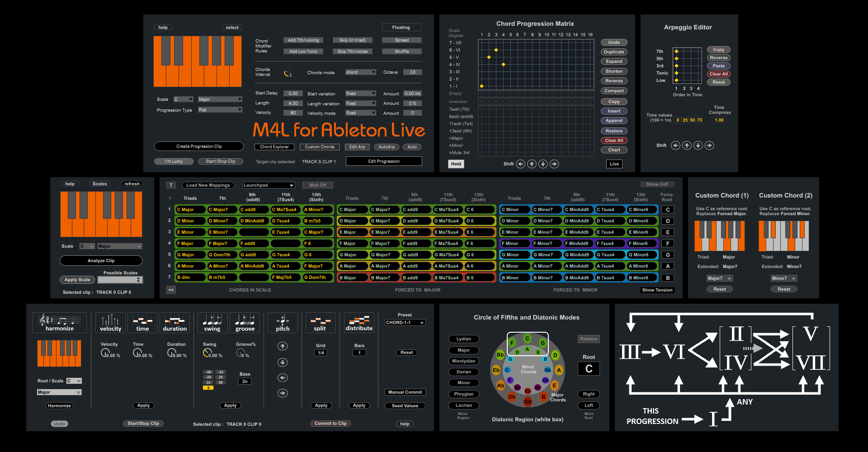Click Duplicate in Chord Progression Matrix
This screenshot has height=452, width=868.
(x=614, y=52)
